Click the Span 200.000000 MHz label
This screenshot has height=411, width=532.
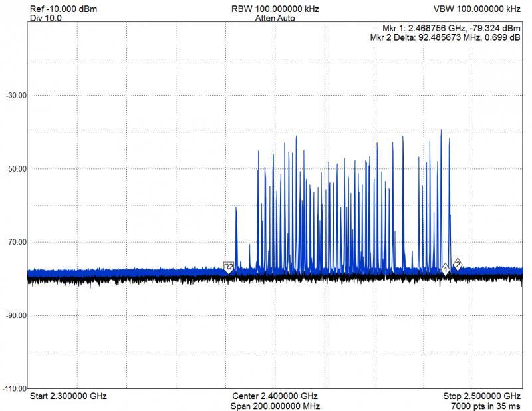tap(275, 406)
